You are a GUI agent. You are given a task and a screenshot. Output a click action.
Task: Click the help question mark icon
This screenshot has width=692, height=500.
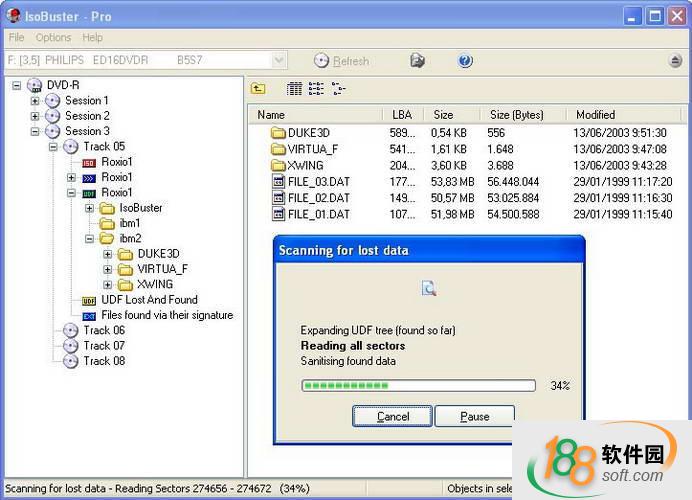(465, 61)
